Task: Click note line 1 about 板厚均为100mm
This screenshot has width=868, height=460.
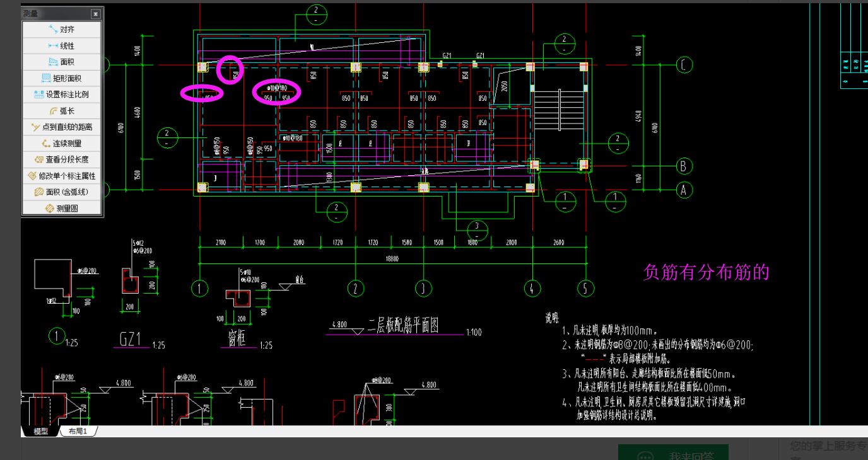Action: point(611,331)
